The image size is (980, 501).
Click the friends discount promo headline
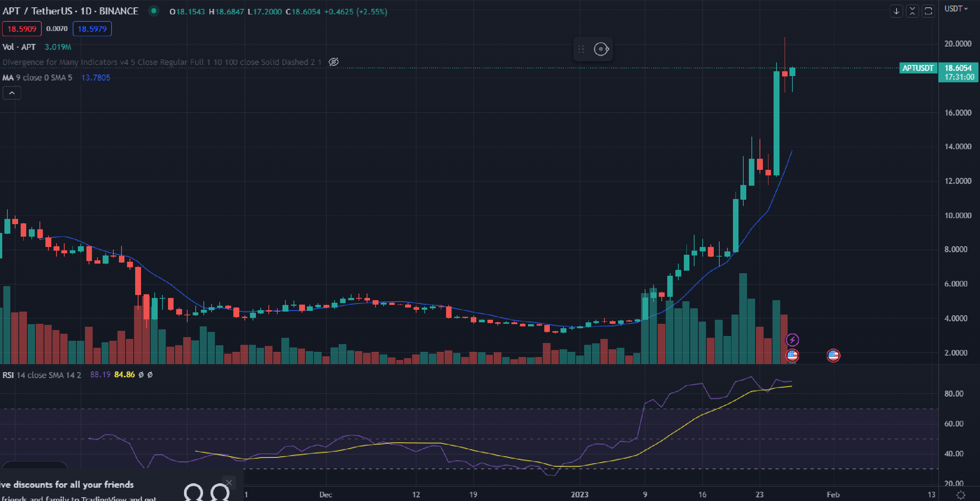coord(66,484)
